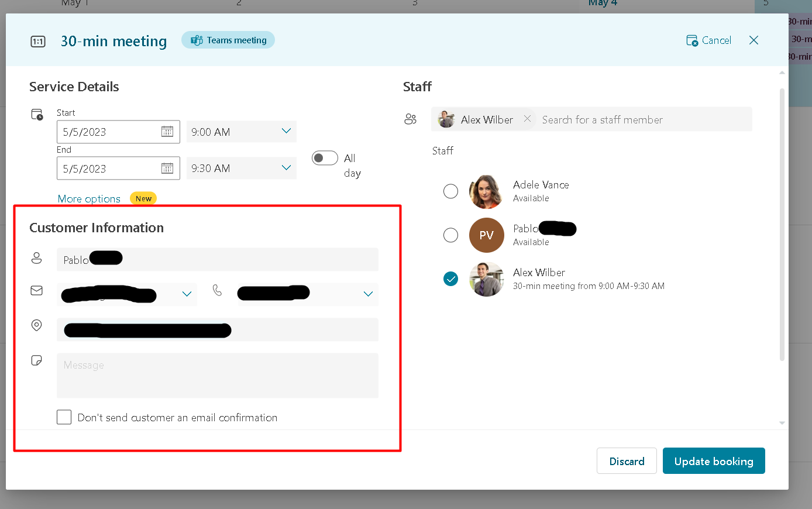Remove Alex Wilber from the staff search chip

pos(527,119)
